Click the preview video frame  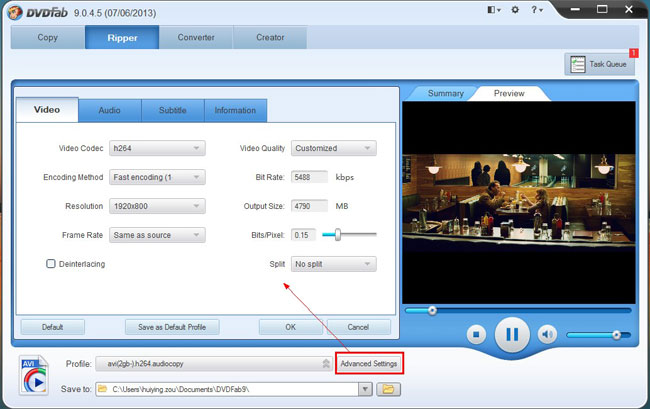(519, 203)
